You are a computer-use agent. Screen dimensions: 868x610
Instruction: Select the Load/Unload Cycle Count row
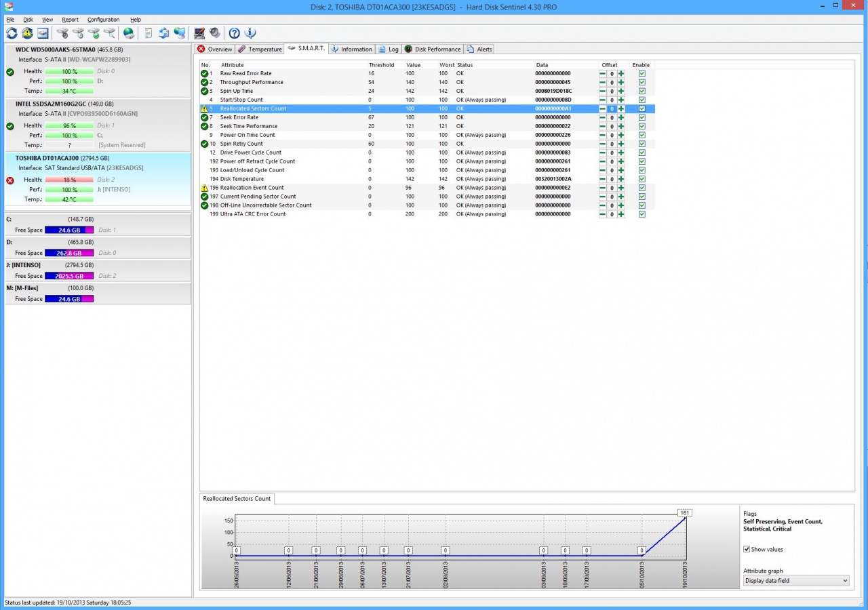click(427, 170)
